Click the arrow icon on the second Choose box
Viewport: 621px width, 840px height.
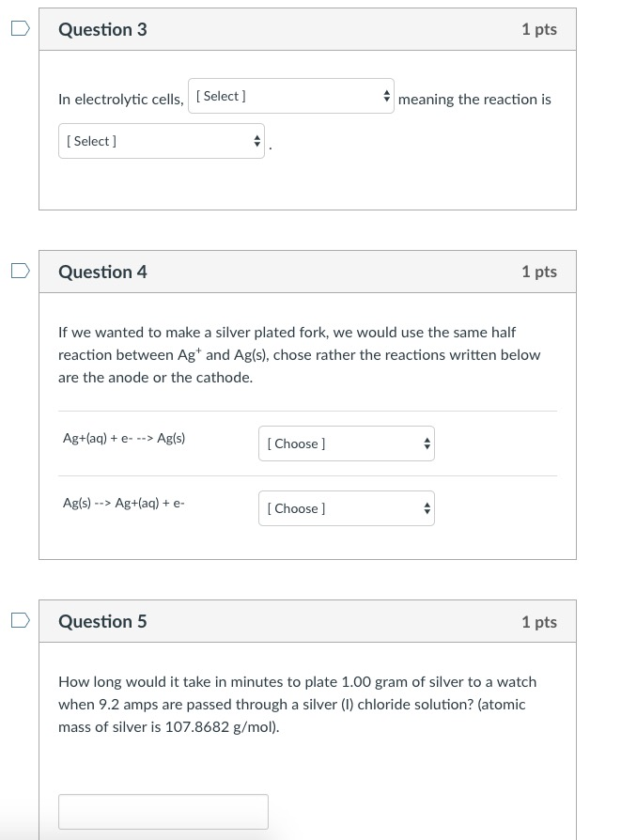pyautogui.click(x=427, y=507)
